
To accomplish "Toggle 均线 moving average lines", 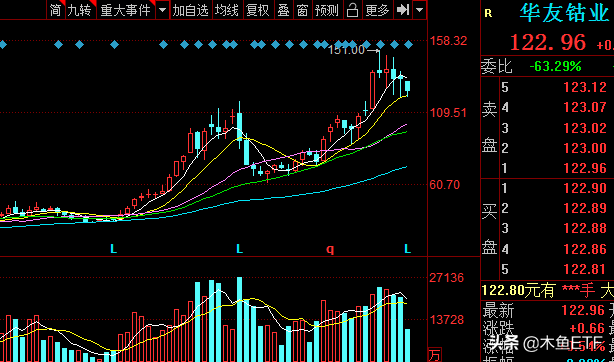I will pyautogui.click(x=226, y=10).
